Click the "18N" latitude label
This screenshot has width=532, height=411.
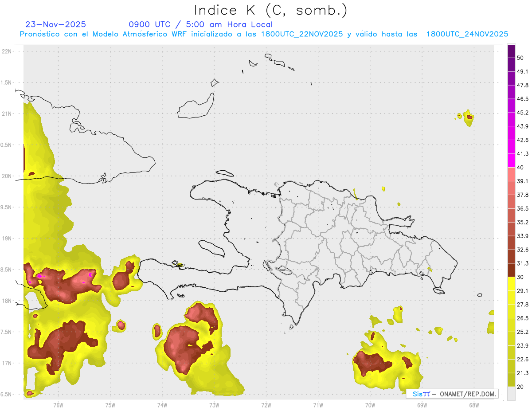(7, 301)
